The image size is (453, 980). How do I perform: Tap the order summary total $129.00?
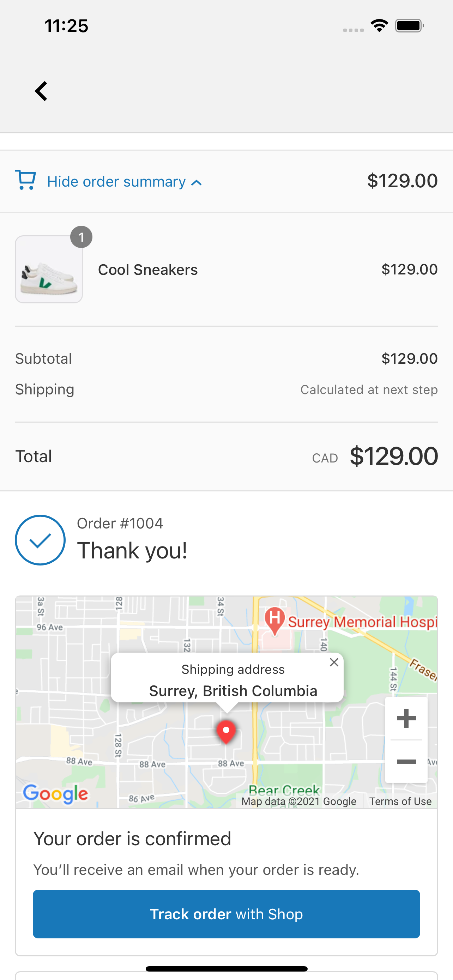click(402, 181)
